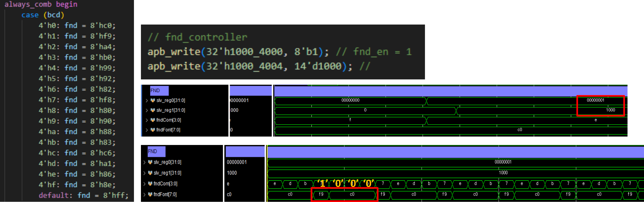644x202 pixels.
Task: Click the bus icon beside upper slv_reg1[31:0]
Action: (x=152, y=110)
